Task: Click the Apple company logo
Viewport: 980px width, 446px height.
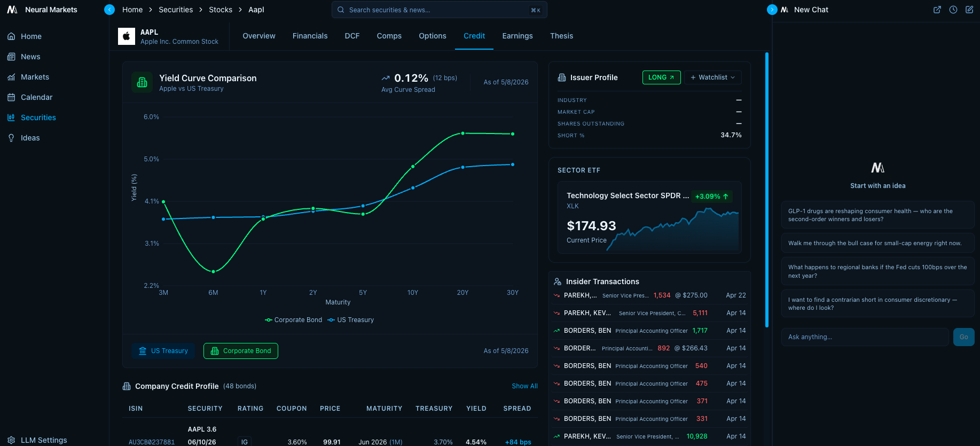Action: (x=127, y=36)
